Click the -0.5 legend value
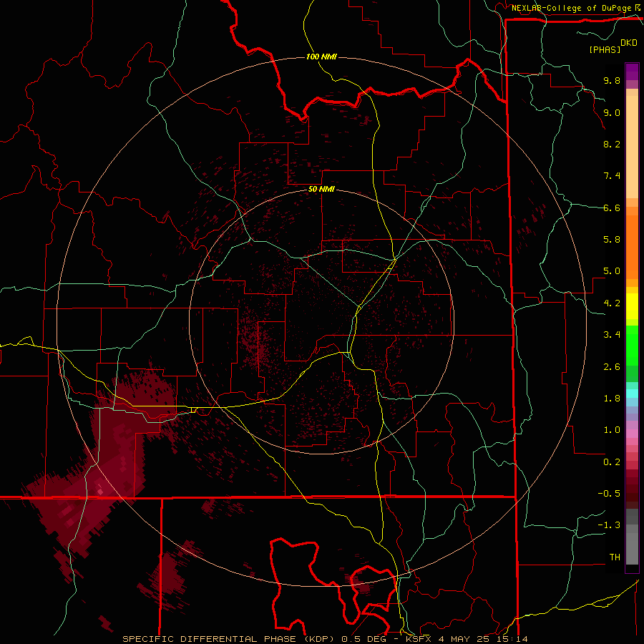Viewport: 644px width, 644px height. (609, 494)
